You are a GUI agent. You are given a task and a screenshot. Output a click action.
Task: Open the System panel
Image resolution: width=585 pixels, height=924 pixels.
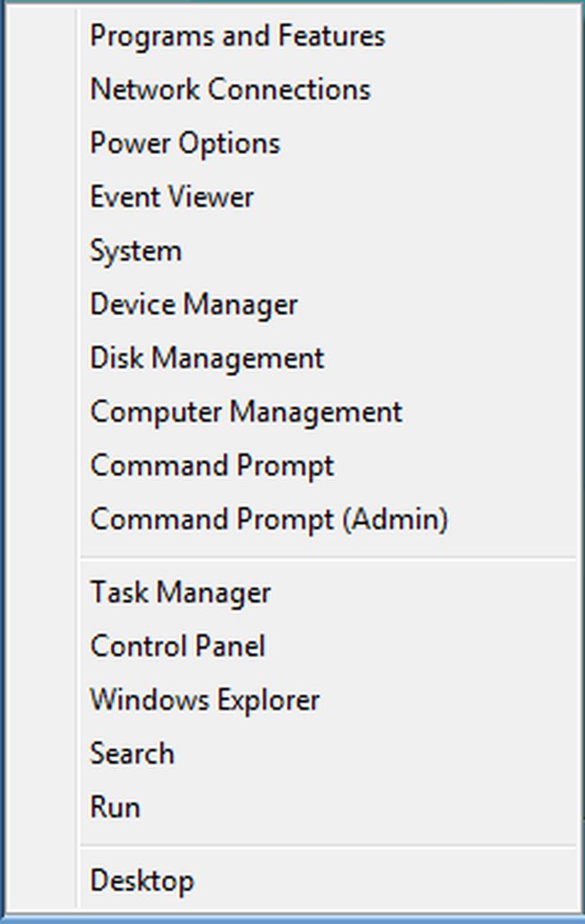point(135,250)
